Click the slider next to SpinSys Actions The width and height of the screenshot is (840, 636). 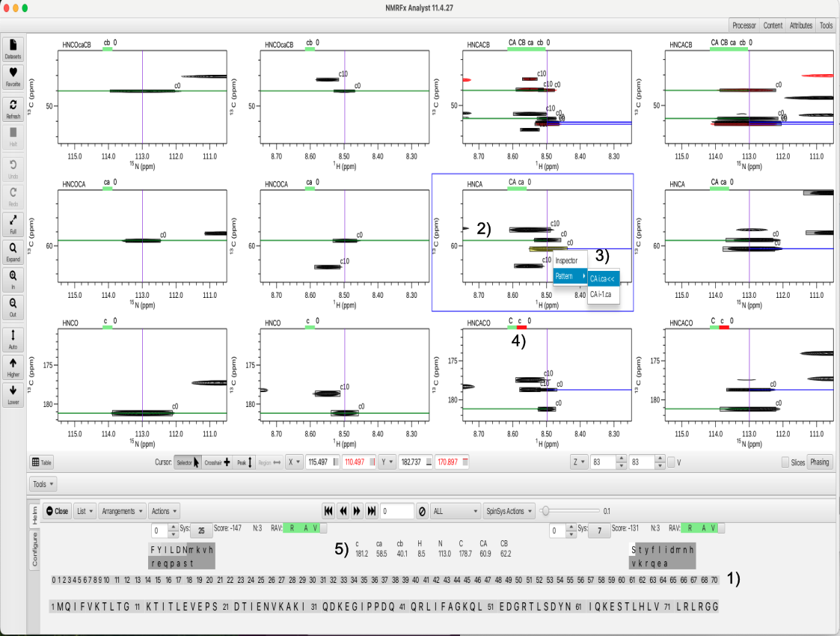point(547,511)
